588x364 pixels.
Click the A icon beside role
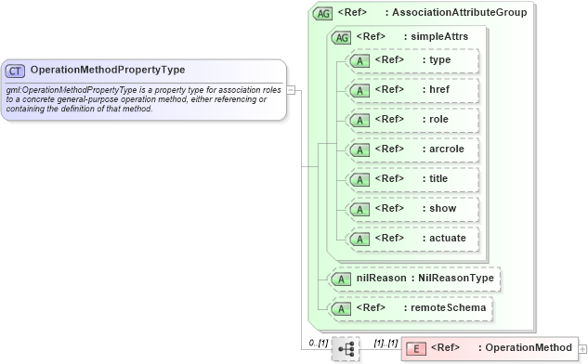click(x=359, y=121)
